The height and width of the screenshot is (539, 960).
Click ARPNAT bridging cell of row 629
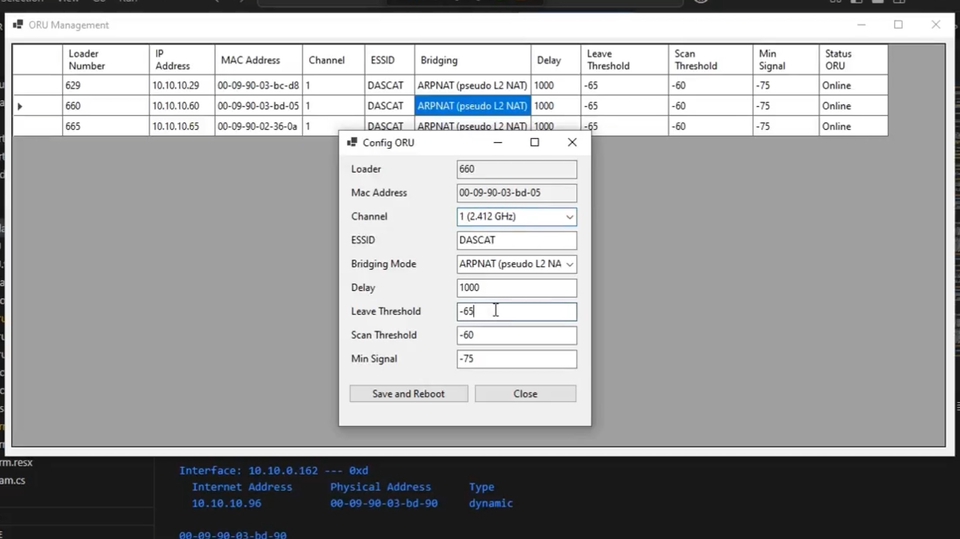pos(473,85)
